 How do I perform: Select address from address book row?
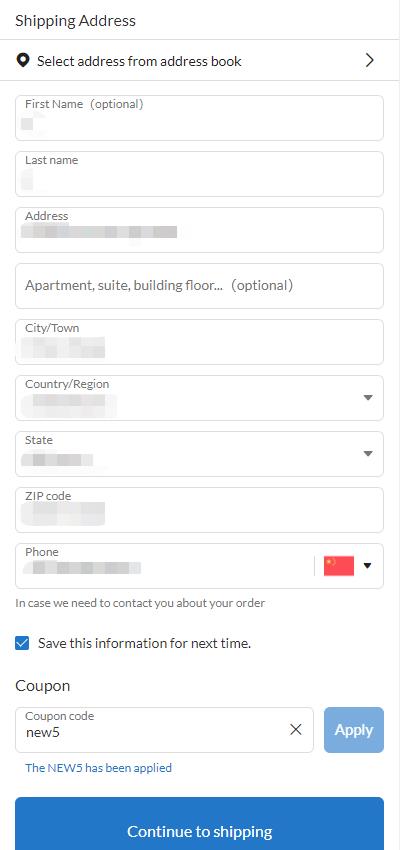199,60
